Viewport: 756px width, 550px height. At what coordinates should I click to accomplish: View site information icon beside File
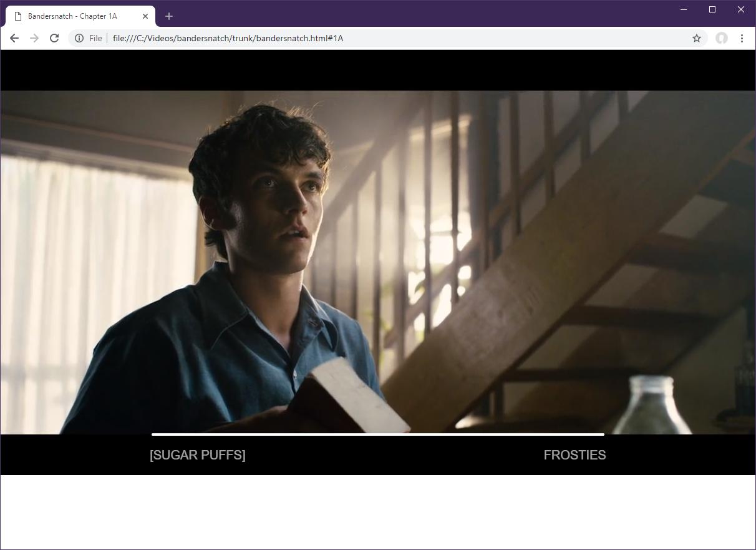[79, 38]
